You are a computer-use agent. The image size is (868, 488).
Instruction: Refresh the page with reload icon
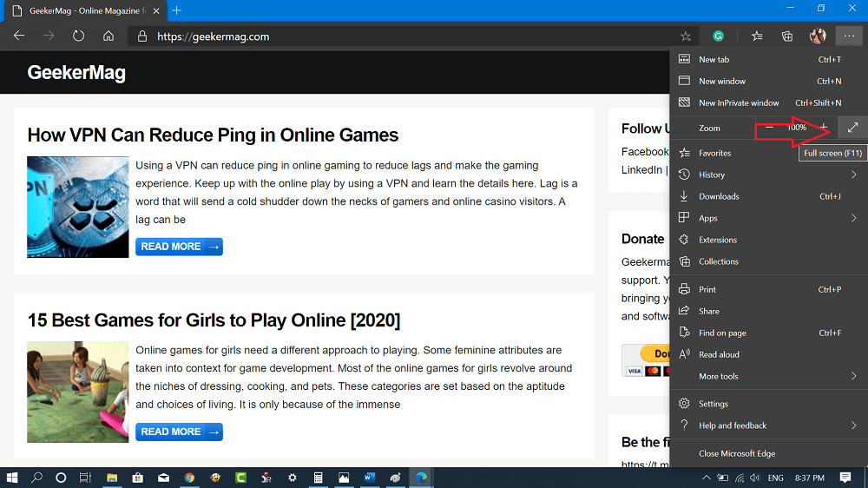tap(79, 36)
